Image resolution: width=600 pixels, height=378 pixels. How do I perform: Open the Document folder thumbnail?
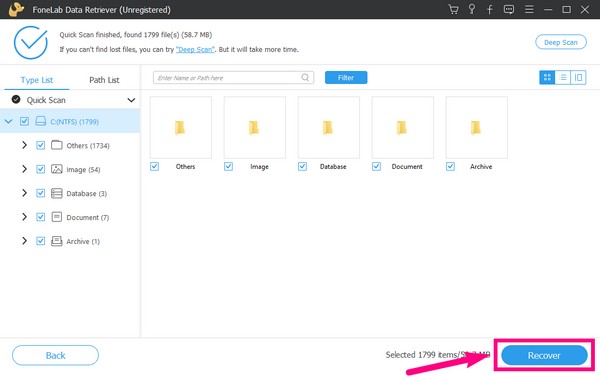[403, 127]
